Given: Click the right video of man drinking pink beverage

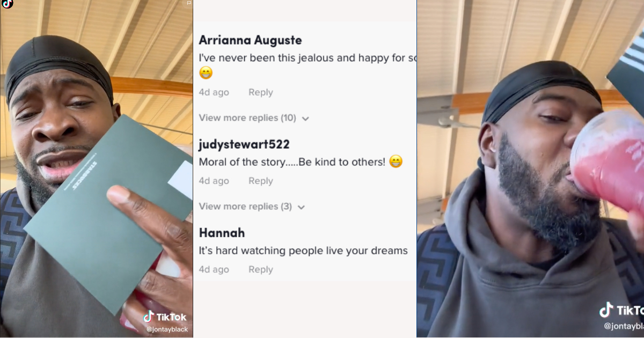Looking at the screenshot, I should pos(530,169).
